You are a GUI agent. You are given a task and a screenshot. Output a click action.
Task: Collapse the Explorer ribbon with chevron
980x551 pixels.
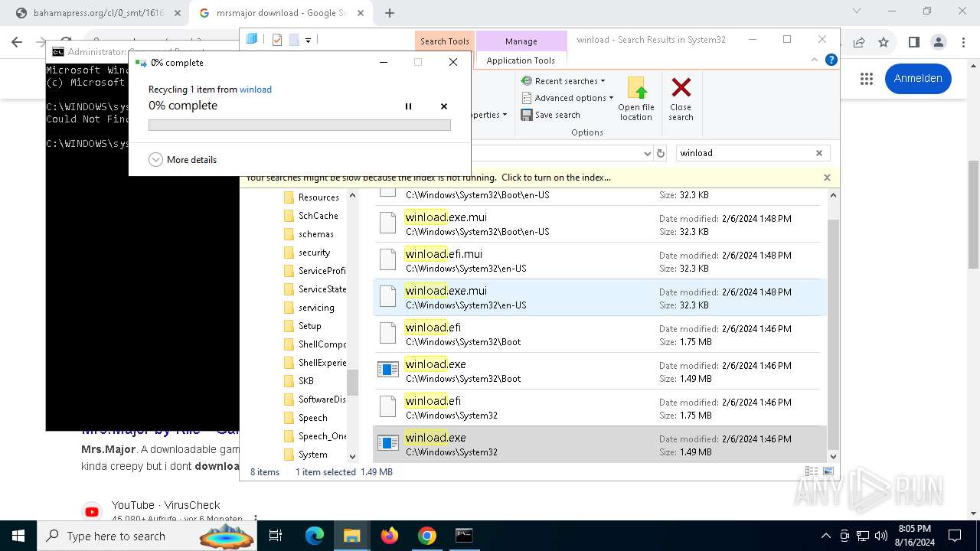[815, 60]
